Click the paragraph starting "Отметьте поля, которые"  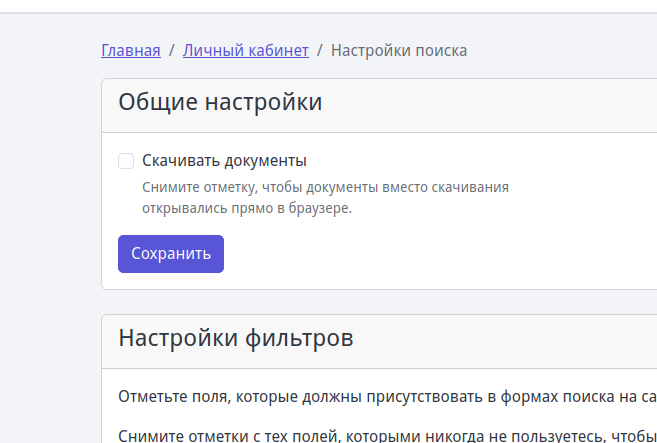point(380,396)
